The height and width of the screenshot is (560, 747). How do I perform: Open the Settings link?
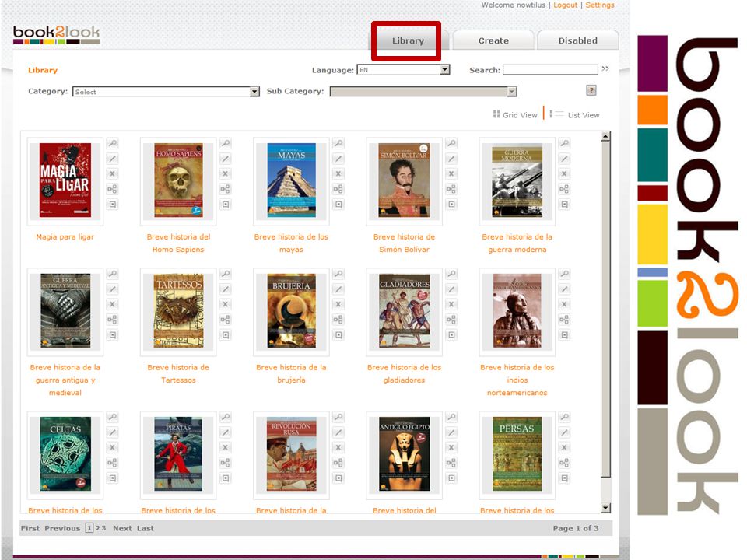pos(600,5)
